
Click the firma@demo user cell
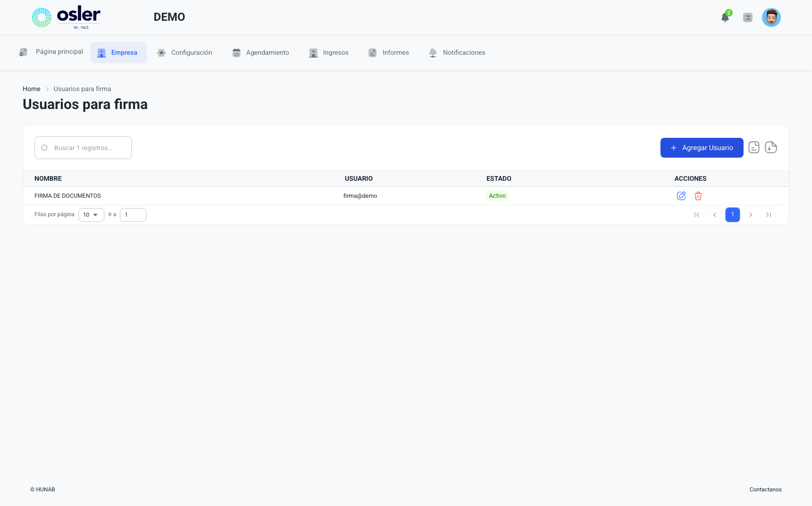pyautogui.click(x=360, y=196)
